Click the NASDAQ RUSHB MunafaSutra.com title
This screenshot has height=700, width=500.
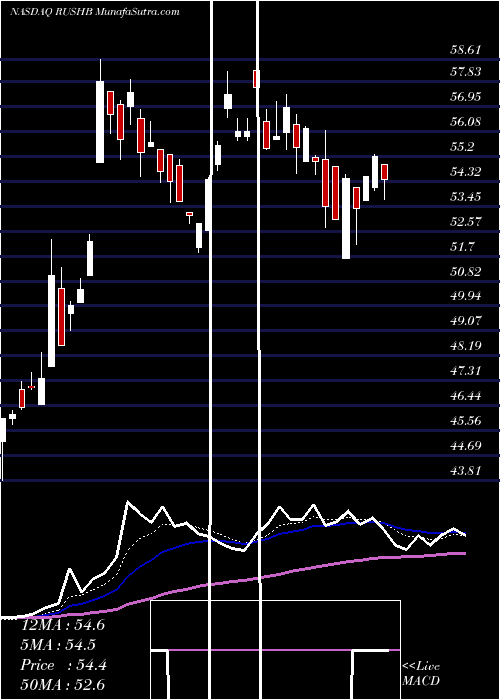[x=95, y=12]
